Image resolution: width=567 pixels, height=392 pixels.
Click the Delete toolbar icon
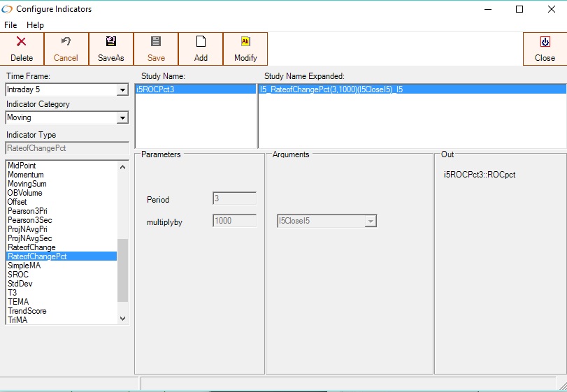22,42
